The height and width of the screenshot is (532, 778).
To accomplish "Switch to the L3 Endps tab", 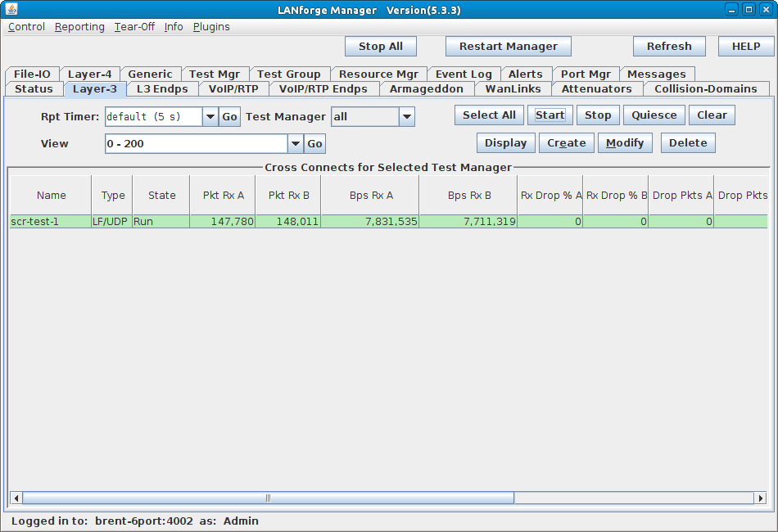I will coord(162,88).
